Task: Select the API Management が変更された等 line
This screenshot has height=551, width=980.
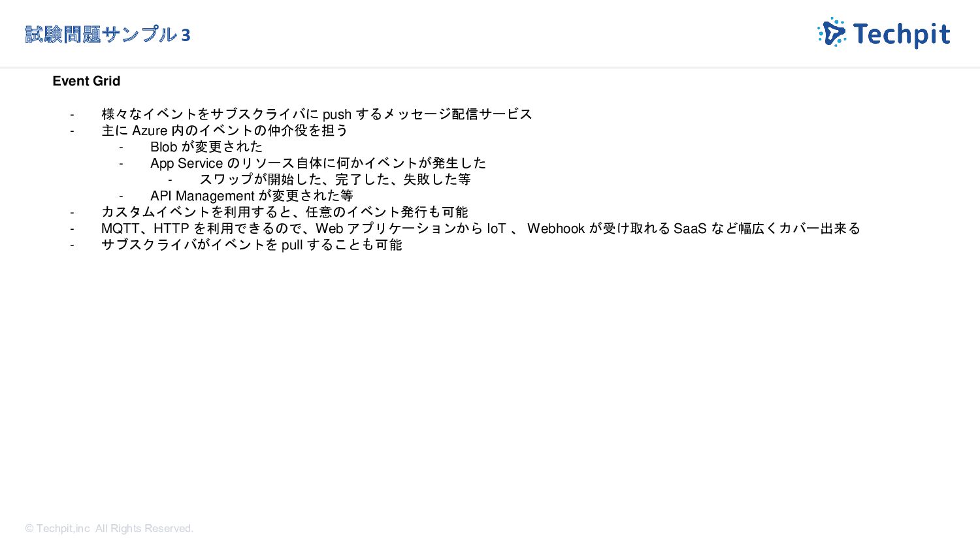Action: coord(252,196)
